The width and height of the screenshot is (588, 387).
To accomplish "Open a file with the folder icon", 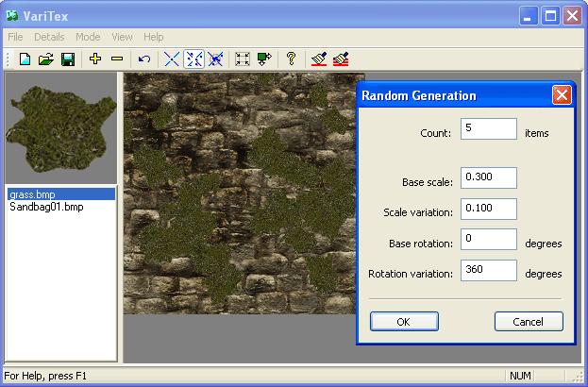I will 46,59.
